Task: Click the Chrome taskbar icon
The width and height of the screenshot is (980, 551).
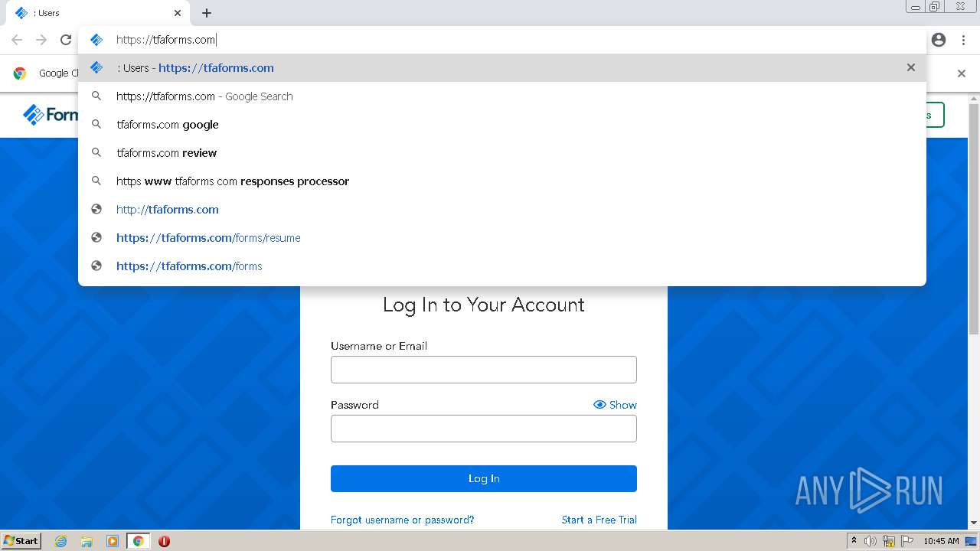Action: click(x=139, y=541)
